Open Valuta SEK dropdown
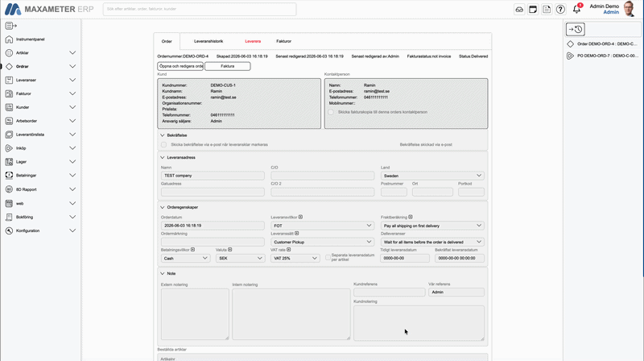644x361 pixels. coord(240,258)
